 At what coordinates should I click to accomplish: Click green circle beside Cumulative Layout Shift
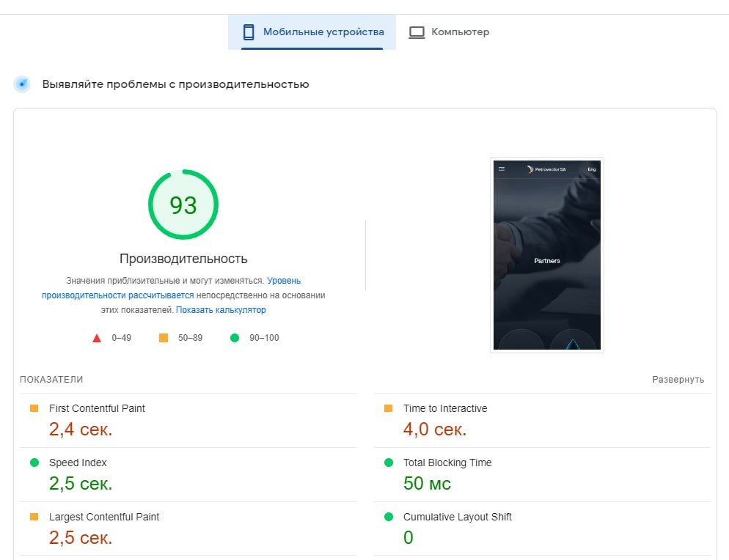point(389,517)
